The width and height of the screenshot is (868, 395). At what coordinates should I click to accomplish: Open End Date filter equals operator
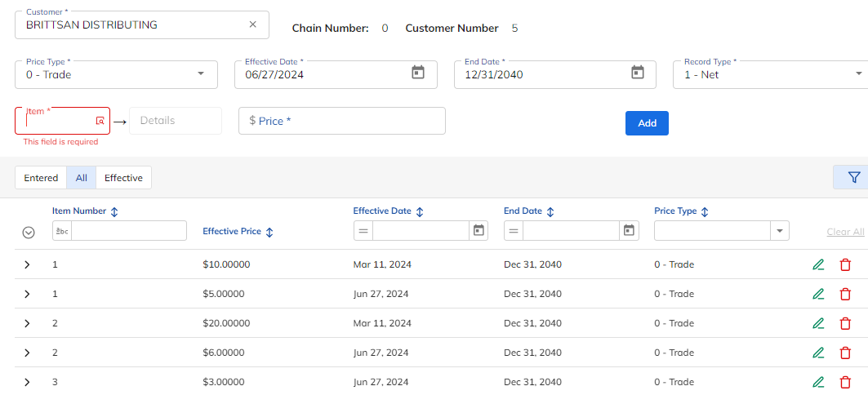(x=514, y=231)
